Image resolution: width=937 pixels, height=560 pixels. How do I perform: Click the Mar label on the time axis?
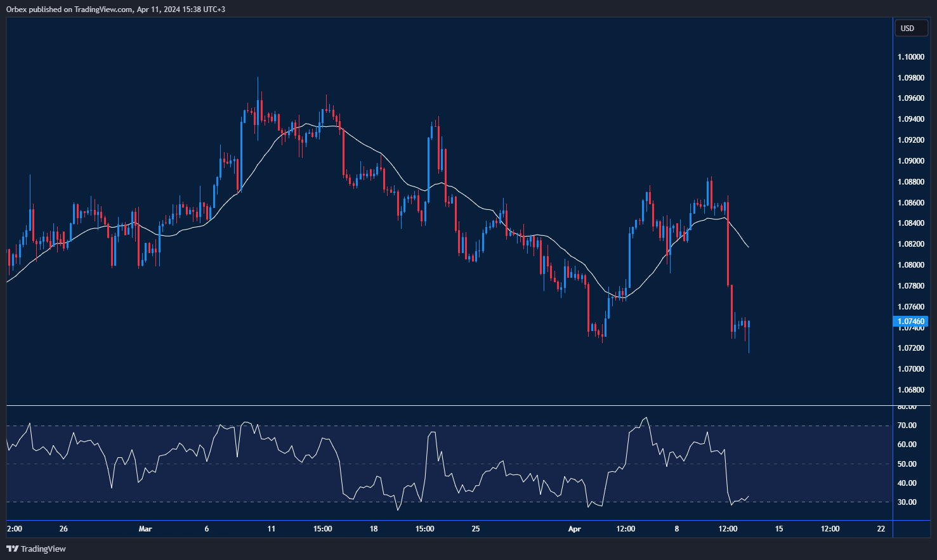point(145,528)
